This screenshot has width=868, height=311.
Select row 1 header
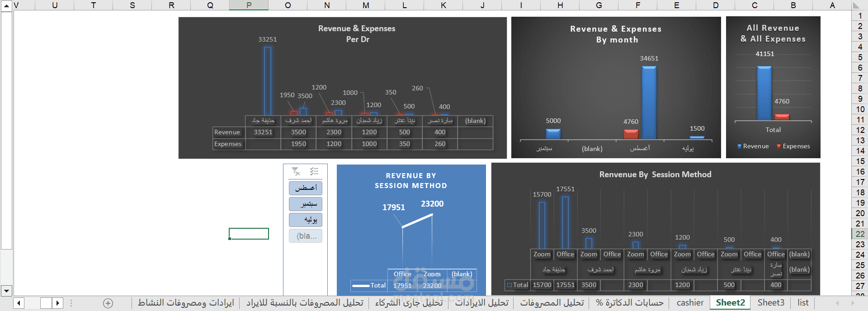[860, 16]
